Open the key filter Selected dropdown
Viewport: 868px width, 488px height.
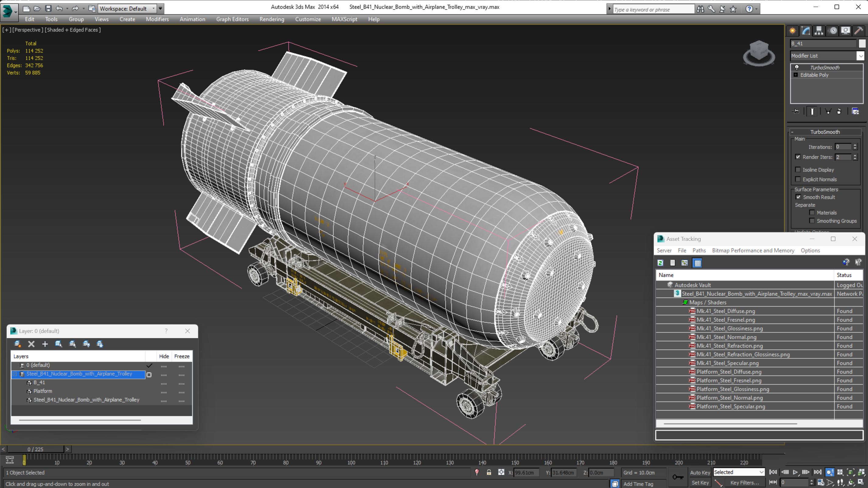739,472
